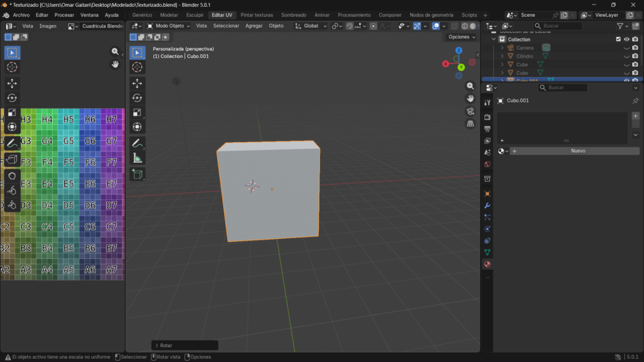Open the Archivo menu
Viewport: 644px width, 362px height.
(x=21, y=14)
